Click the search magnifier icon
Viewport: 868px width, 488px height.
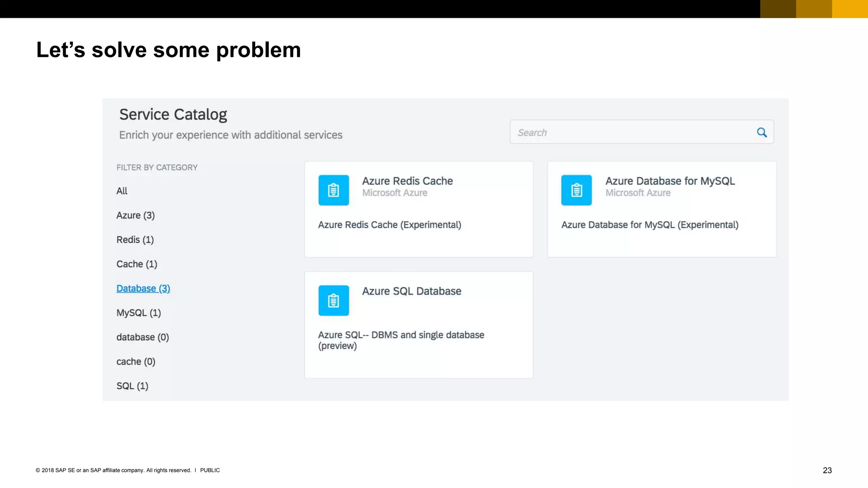(762, 133)
